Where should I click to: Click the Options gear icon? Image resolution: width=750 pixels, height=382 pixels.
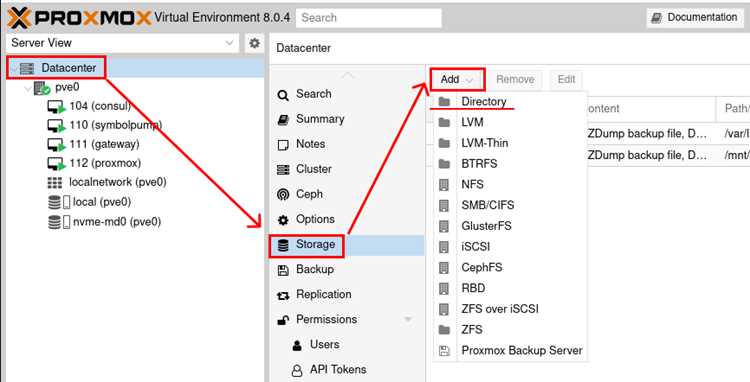tap(283, 219)
